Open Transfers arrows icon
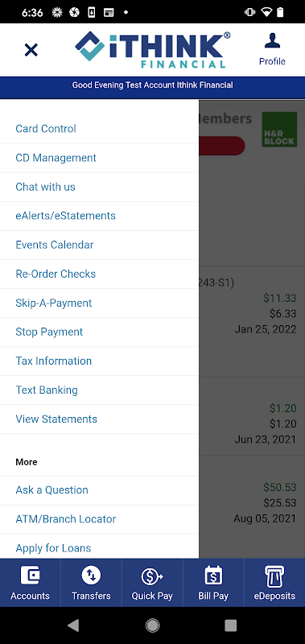 [91, 575]
